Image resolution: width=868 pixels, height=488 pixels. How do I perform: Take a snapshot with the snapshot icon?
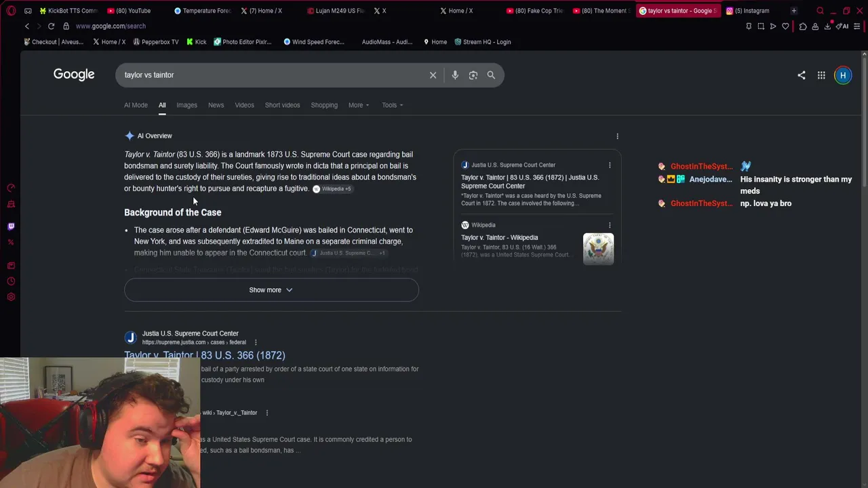coord(761,26)
